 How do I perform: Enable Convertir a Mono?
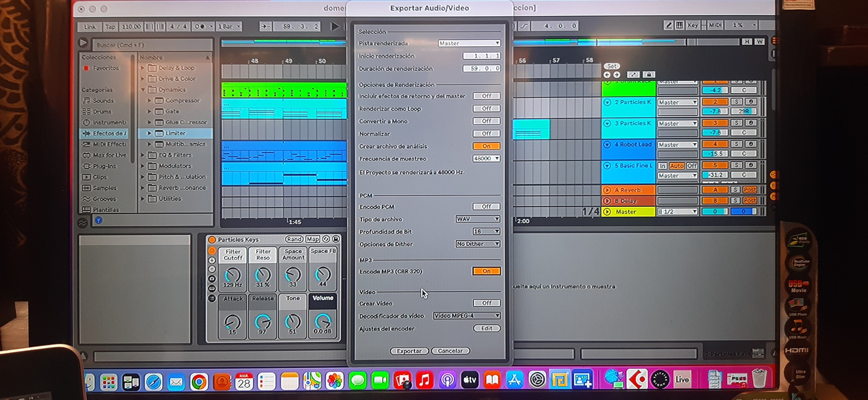[486, 121]
